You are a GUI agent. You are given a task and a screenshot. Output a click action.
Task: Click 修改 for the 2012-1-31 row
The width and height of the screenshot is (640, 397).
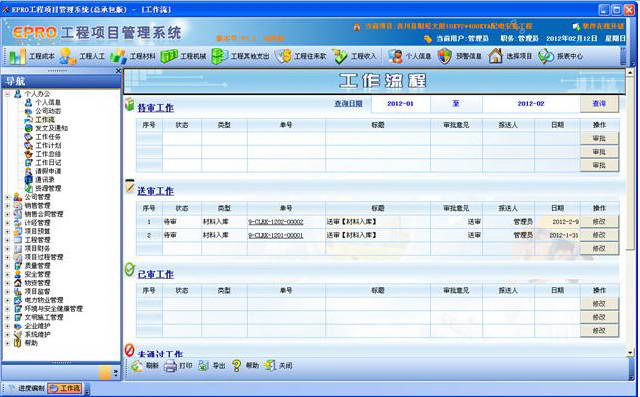tap(599, 235)
